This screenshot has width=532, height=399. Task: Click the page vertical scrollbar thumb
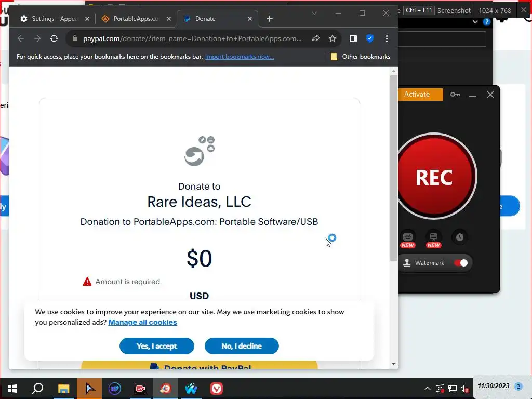pos(393,168)
